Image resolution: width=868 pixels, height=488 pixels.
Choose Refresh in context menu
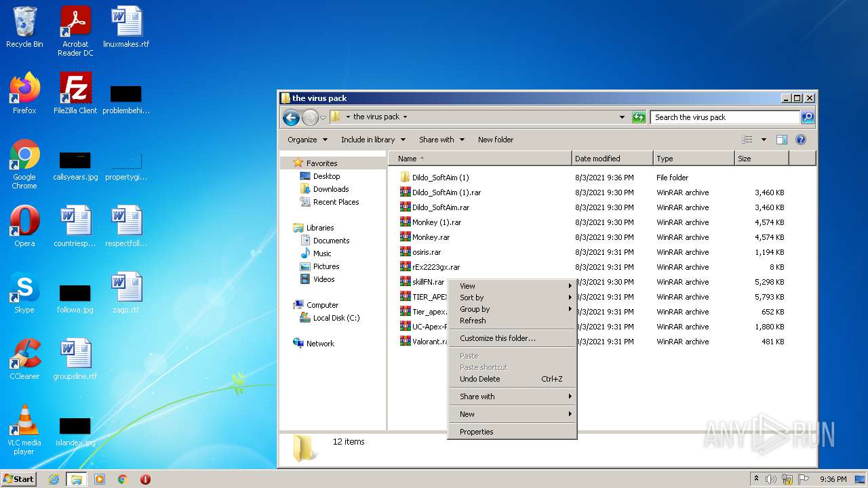click(512, 321)
